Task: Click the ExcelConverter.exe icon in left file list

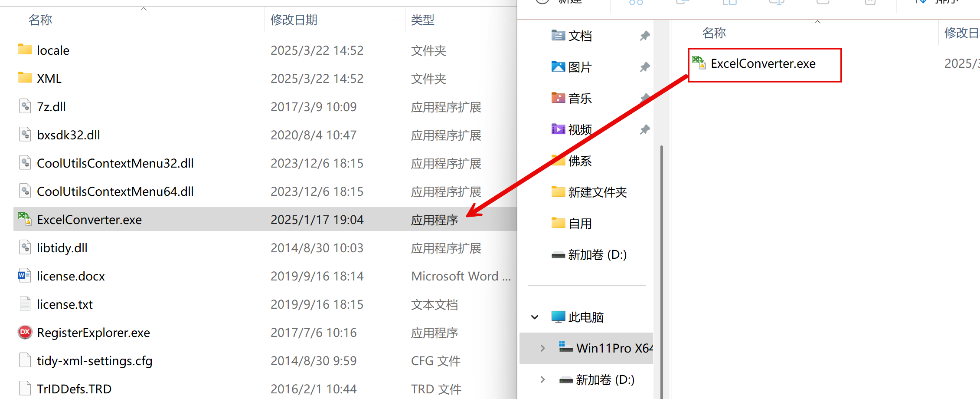Action: coord(25,219)
